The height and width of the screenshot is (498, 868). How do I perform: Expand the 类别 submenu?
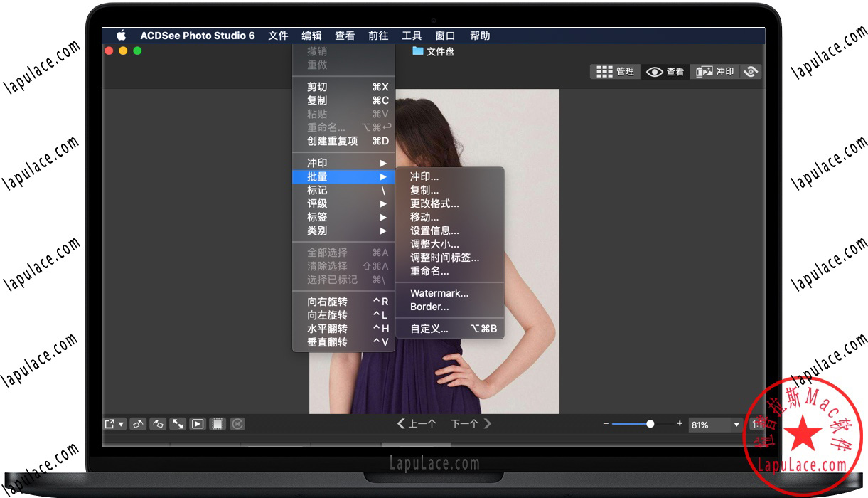point(343,231)
